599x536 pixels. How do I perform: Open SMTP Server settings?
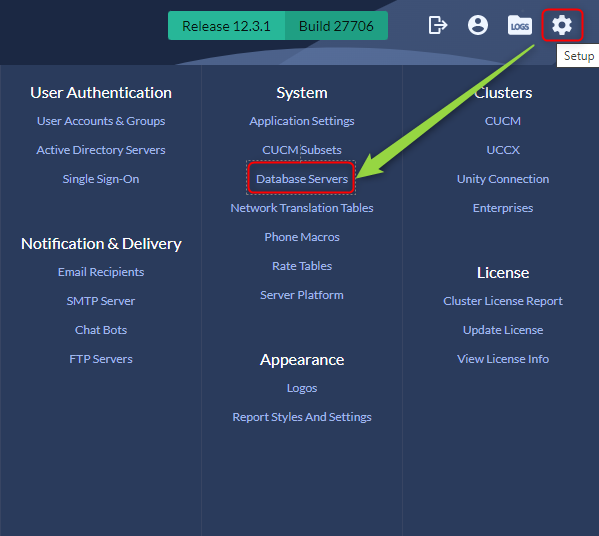101,301
